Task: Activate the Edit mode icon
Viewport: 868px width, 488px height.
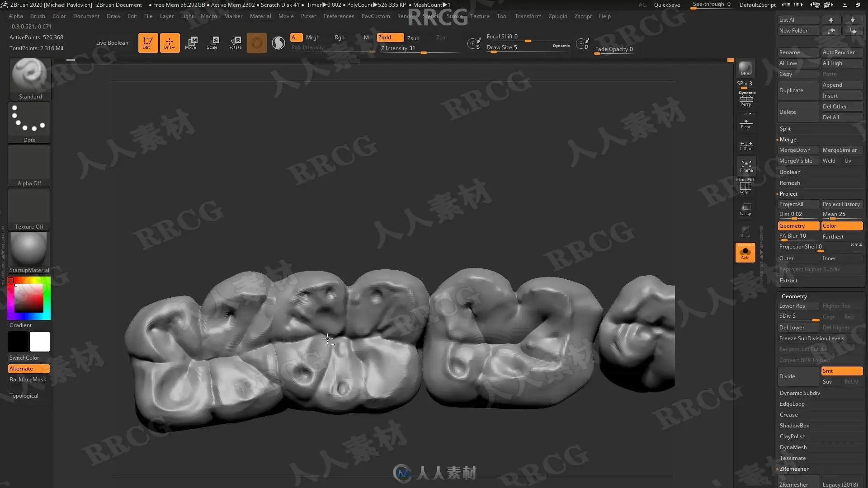Action: [x=148, y=43]
